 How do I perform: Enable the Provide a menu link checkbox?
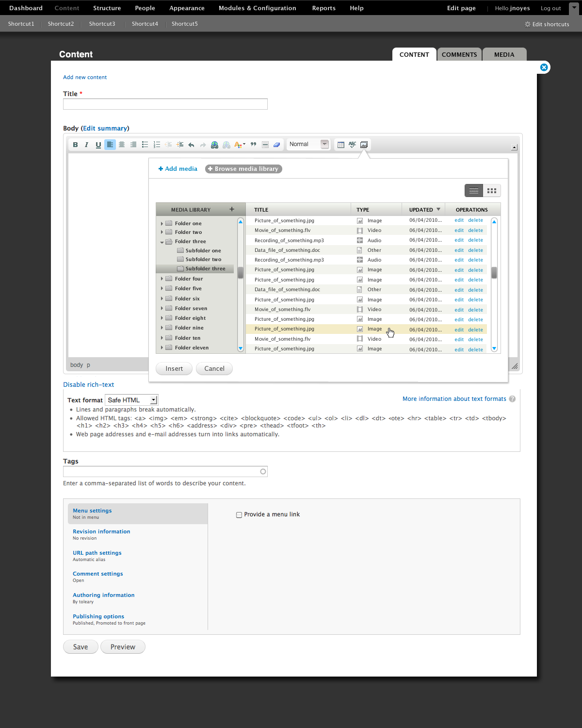[239, 514]
